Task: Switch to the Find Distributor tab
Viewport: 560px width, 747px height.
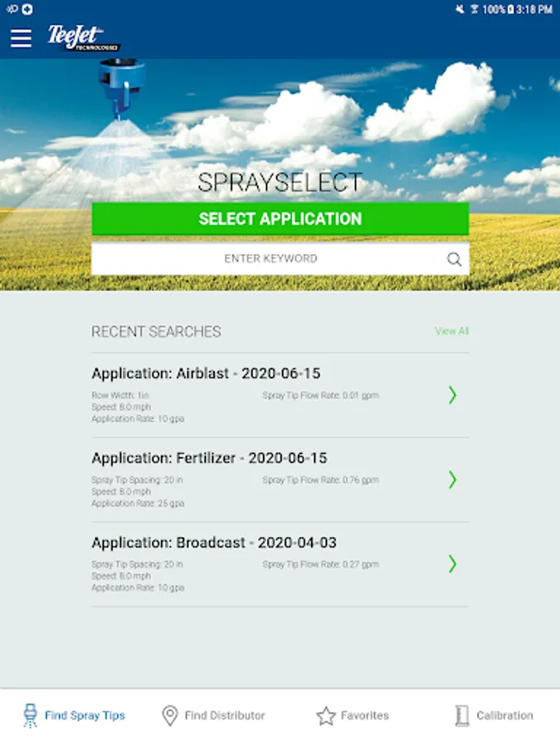Action: click(x=213, y=715)
